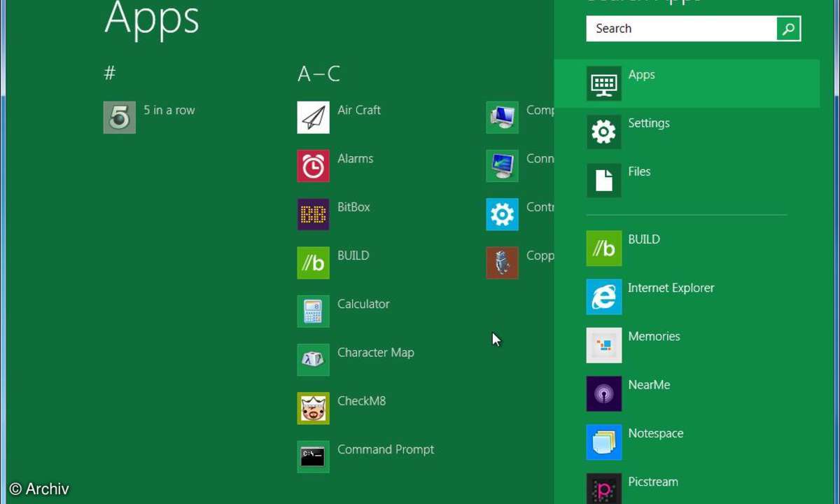Screen dimensions: 840x504
Task: Click the '#' group heading
Action: pyautogui.click(x=110, y=73)
